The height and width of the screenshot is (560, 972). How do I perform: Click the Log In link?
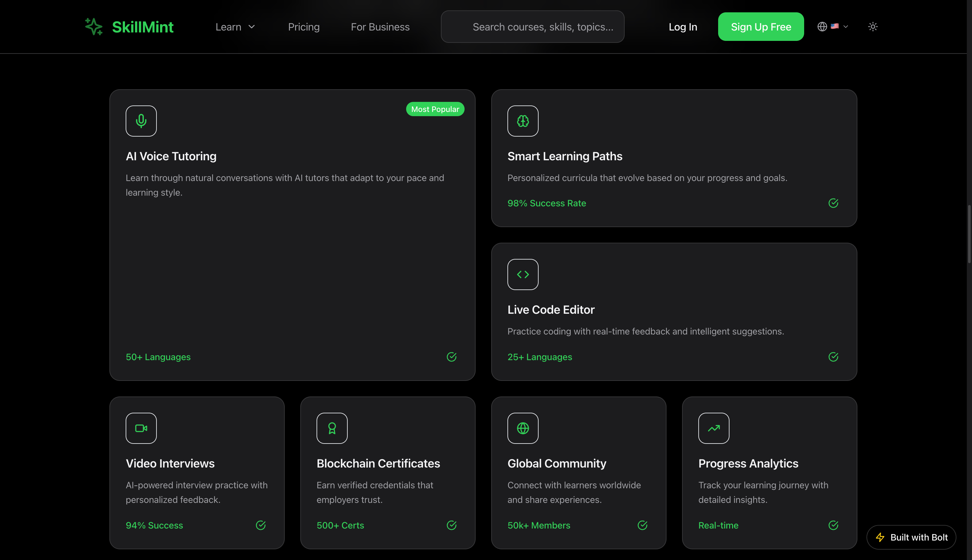(683, 27)
